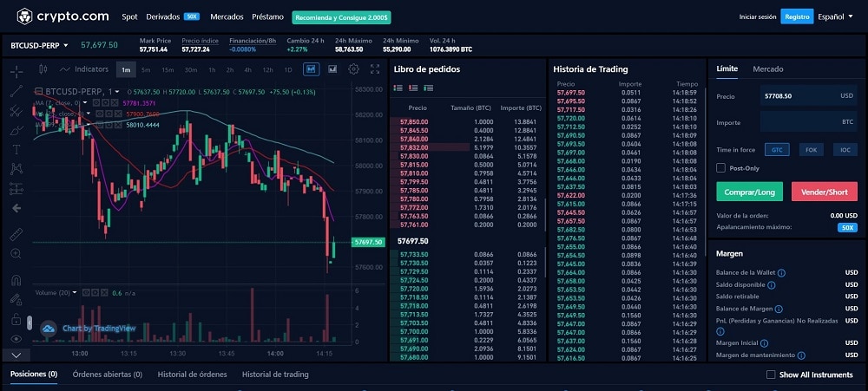Hide the Volume (20) indicator
The height and width of the screenshot is (391, 868).
(x=87, y=292)
